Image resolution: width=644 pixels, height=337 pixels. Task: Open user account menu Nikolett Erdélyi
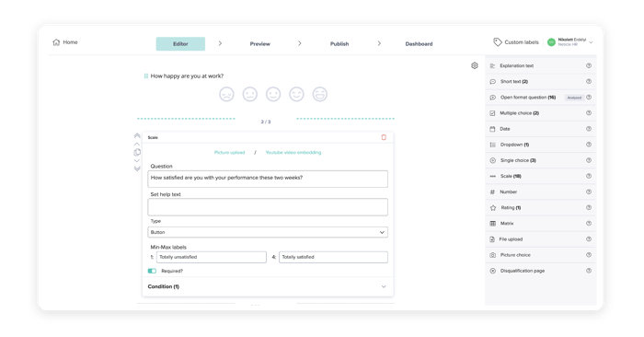[570, 42]
